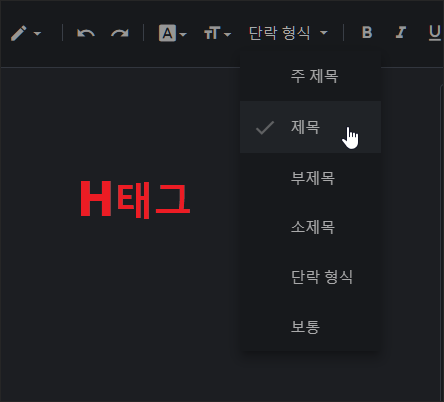The image size is (444, 402).
Task: Pick 단락 형식 entry in dropdown list
Action: point(310,277)
